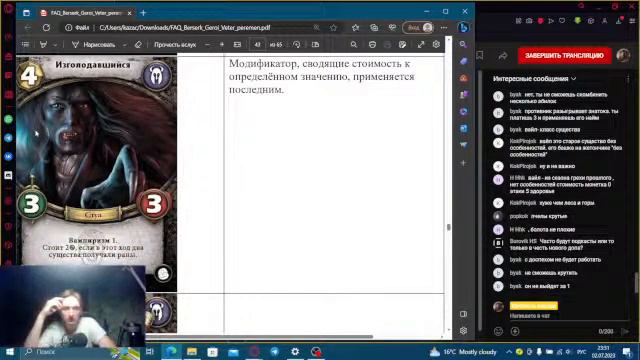Switch the page view layout

(315, 44)
